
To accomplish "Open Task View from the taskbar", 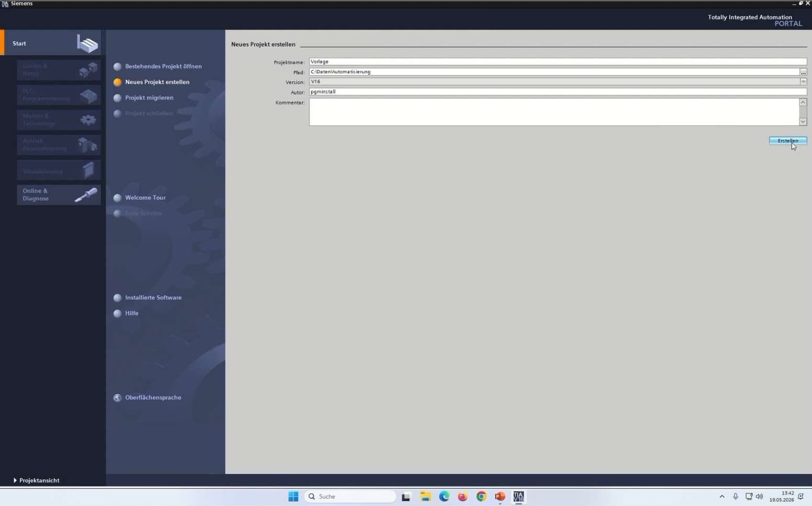I will pos(406,497).
